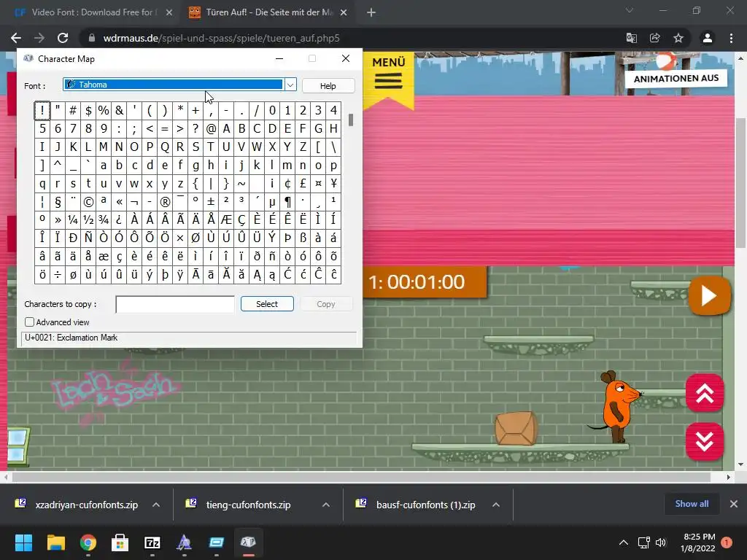Click the browser forward arrow
Screen dimensions: 747x560
point(39,38)
